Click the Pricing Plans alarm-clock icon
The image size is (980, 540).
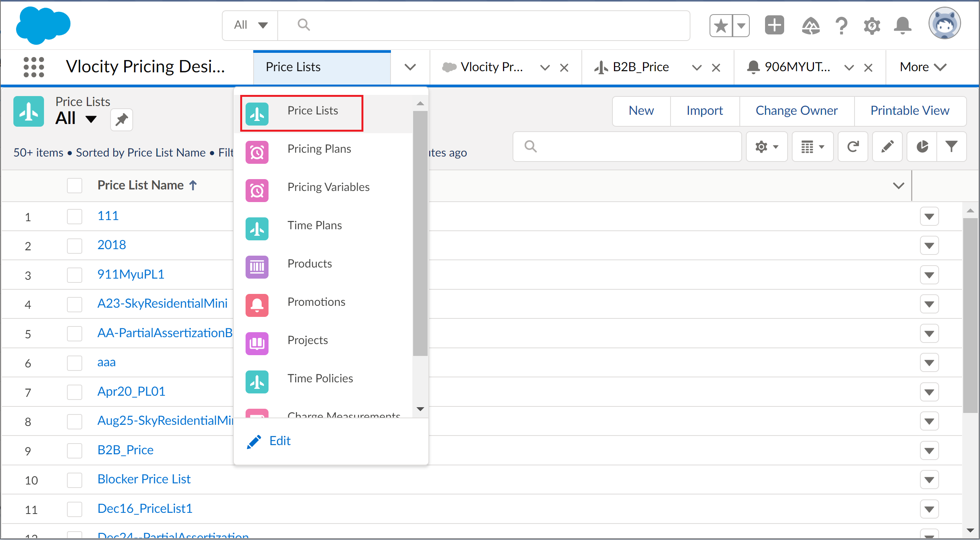click(x=257, y=152)
